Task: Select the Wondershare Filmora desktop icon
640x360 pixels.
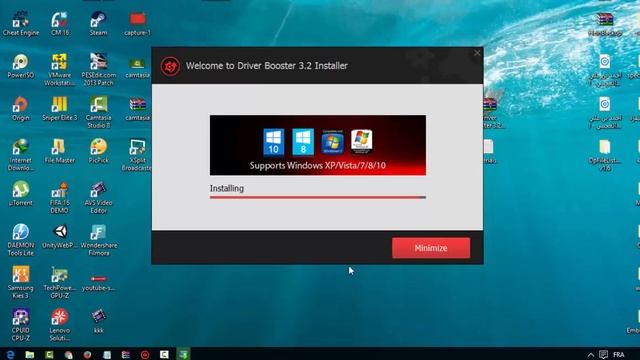Action: pyautogui.click(x=98, y=240)
